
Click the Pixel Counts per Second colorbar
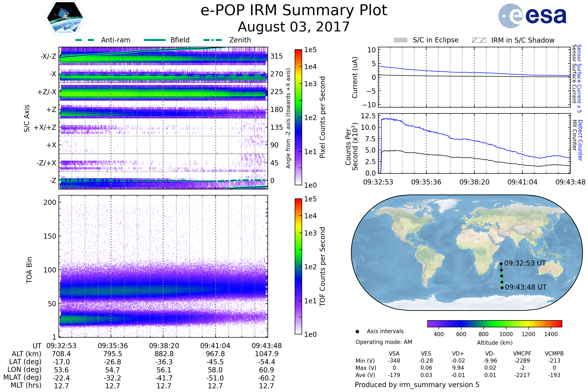click(x=298, y=117)
